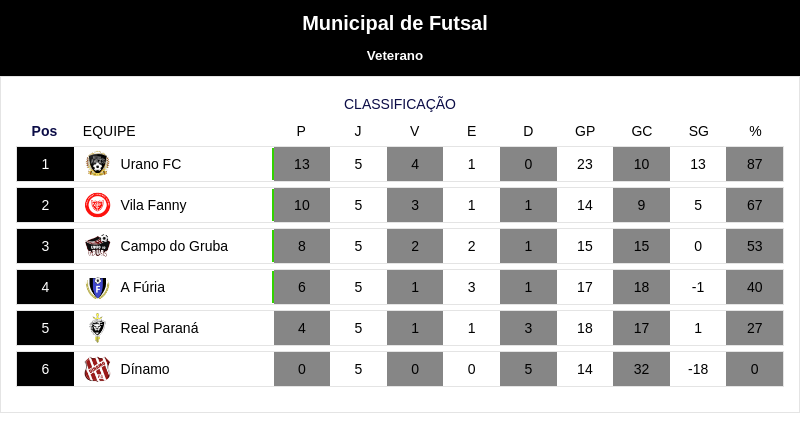Select the Campo do Gruba team name
Image resolution: width=800 pixels, height=437 pixels.
tap(174, 246)
